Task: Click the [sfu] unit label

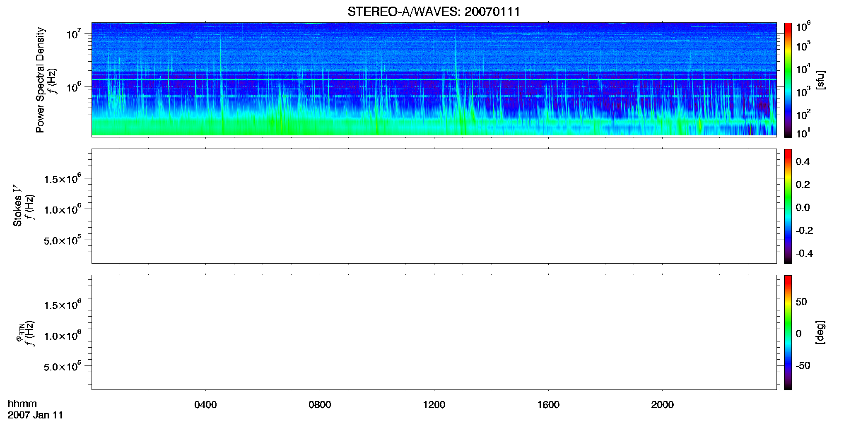Action: pyautogui.click(x=820, y=80)
